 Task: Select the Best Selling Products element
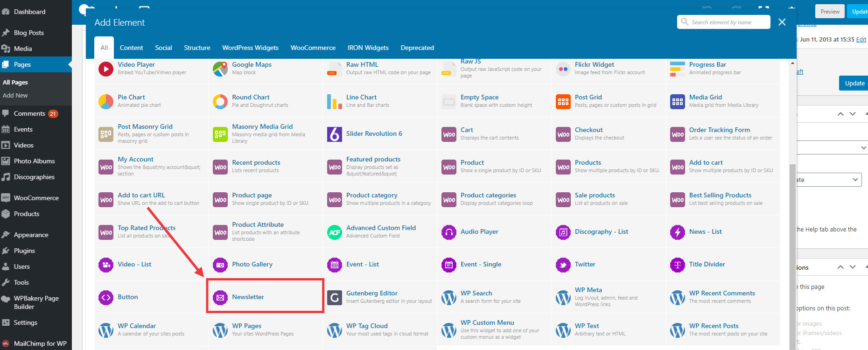click(723, 199)
